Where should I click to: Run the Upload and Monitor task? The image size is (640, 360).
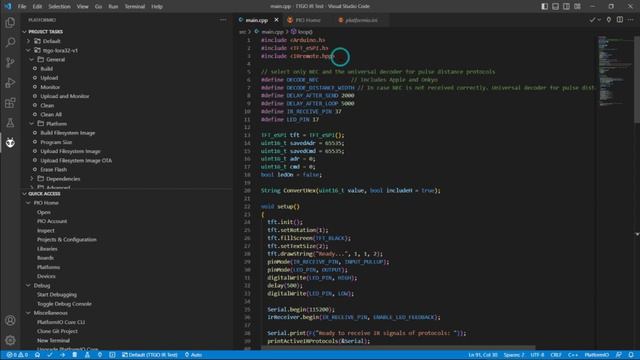pyautogui.click(x=64, y=96)
